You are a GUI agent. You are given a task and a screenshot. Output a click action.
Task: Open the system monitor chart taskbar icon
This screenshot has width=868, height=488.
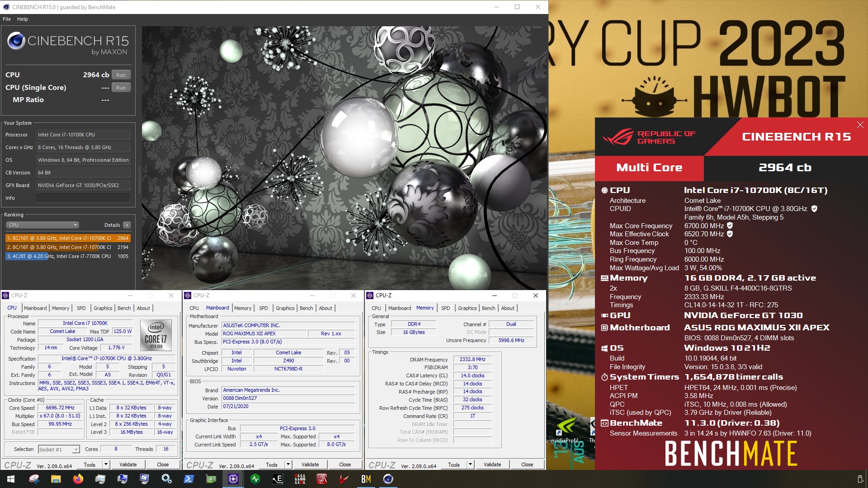(144, 479)
